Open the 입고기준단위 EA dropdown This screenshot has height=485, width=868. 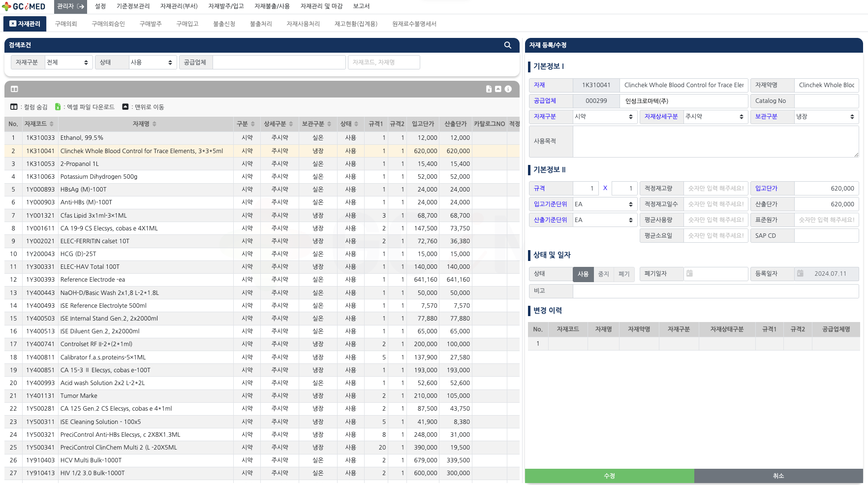click(604, 204)
